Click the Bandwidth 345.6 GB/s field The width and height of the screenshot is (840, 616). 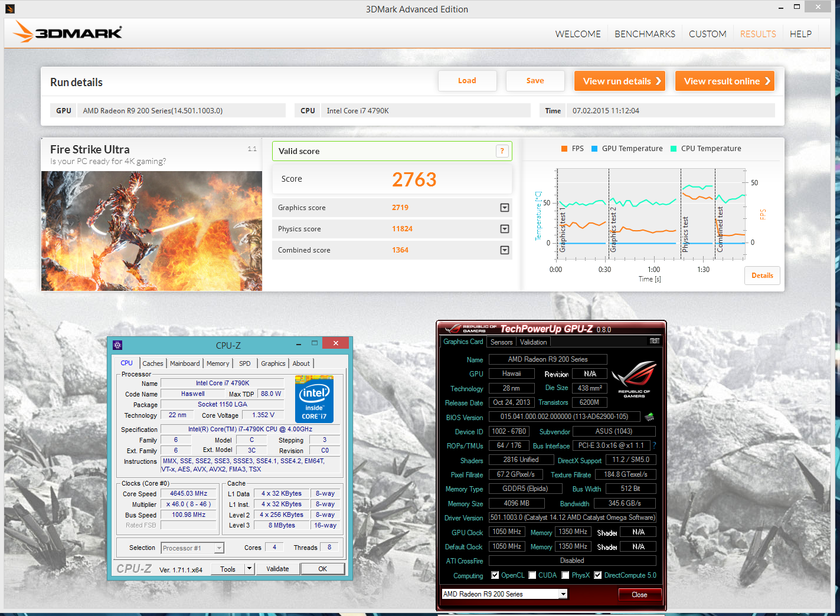625,503
